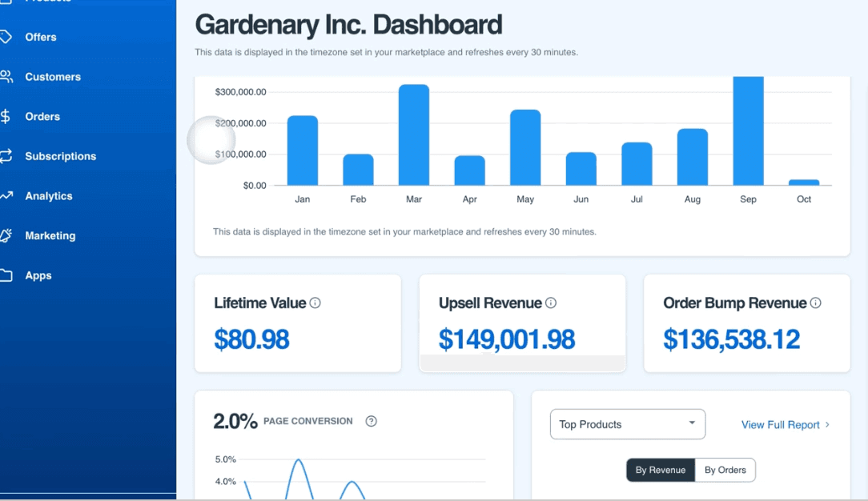Click info icon next to Upsell Revenue
The width and height of the screenshot is (868, 501).
(551, 303)
